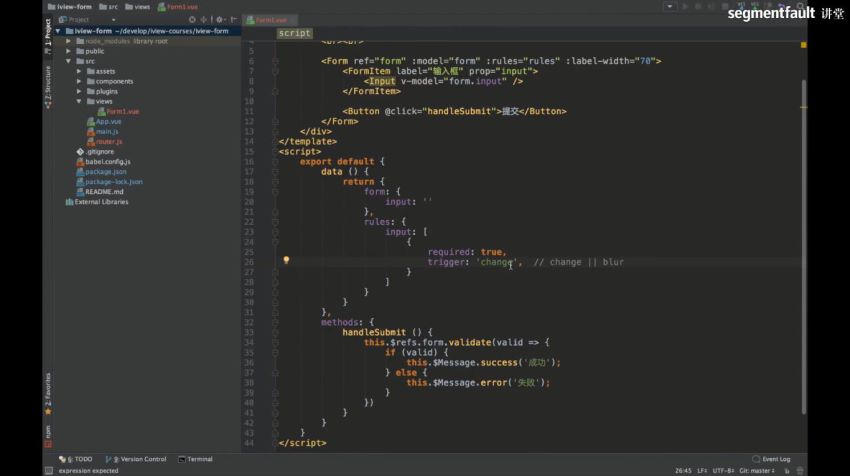
Task: Toggle the 2: Favorites side tool window
Action: tap(48, 393)
